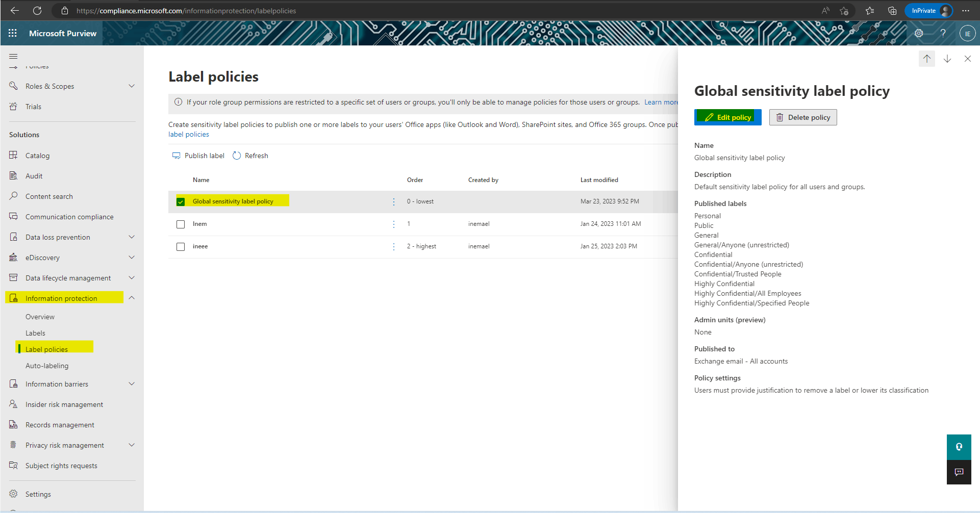Open browser collections icon

coord(892,11)
